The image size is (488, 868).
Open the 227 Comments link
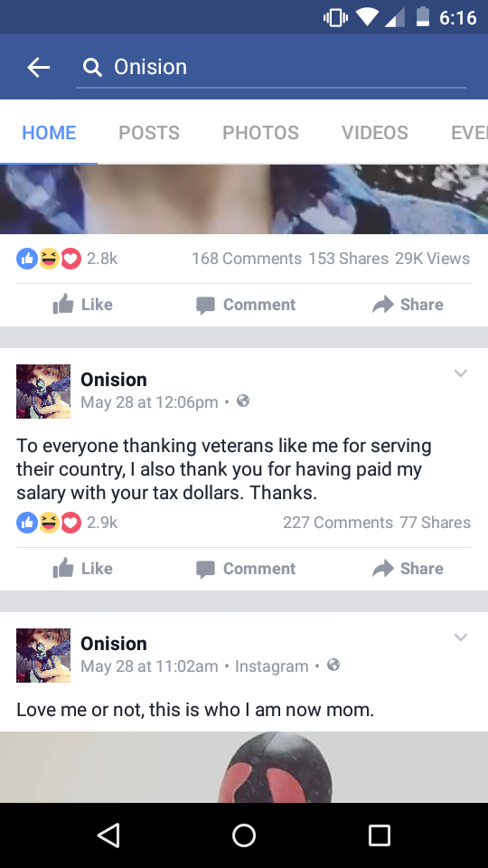tap(337, 523)
